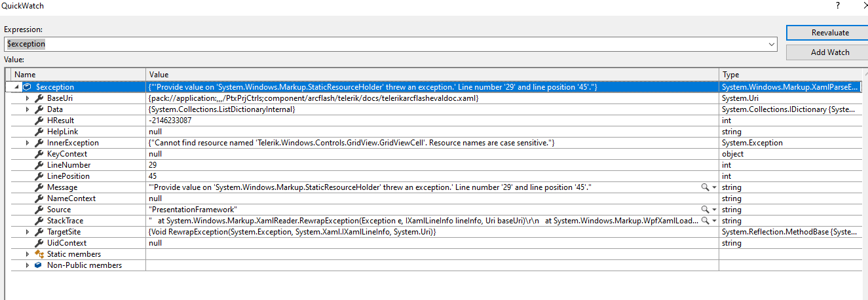Expand the InnerException node
Screen dimensions: 868x300
tap(28, 143)
